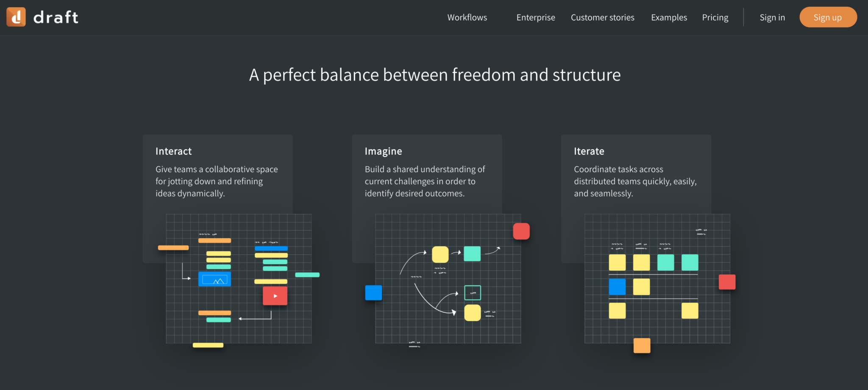
Task: Click the blue chart card in the Interact illustration
Action: point(214,279)
